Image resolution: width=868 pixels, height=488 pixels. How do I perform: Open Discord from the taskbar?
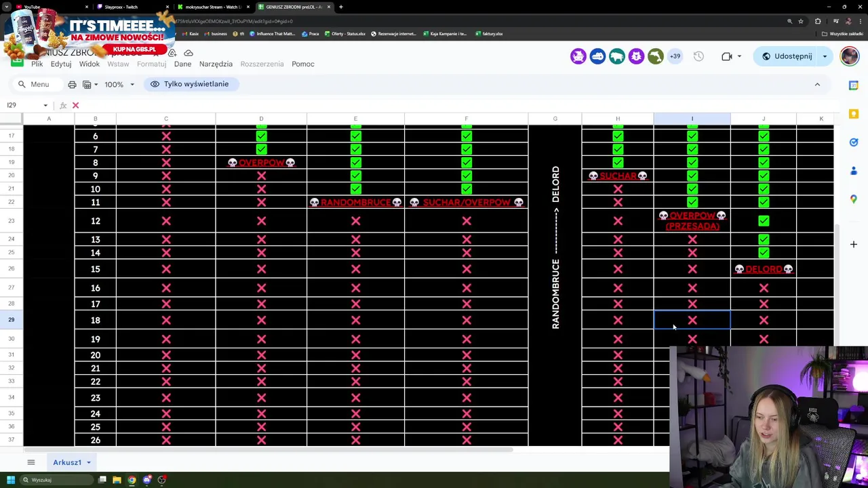[146, 480]
